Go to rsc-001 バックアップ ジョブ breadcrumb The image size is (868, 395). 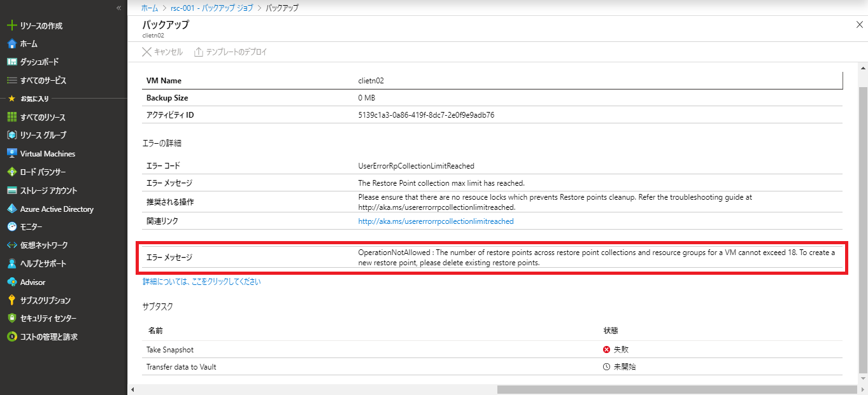click(211, 8)
